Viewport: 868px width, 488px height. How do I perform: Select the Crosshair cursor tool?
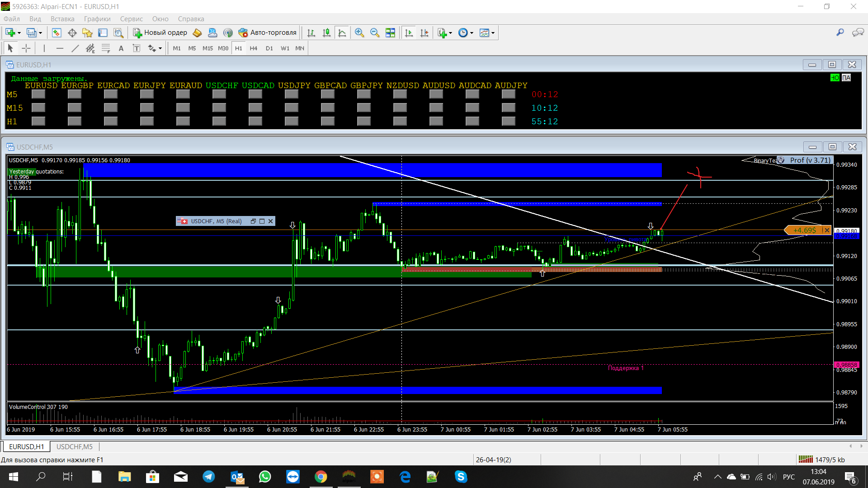point(26,48)
